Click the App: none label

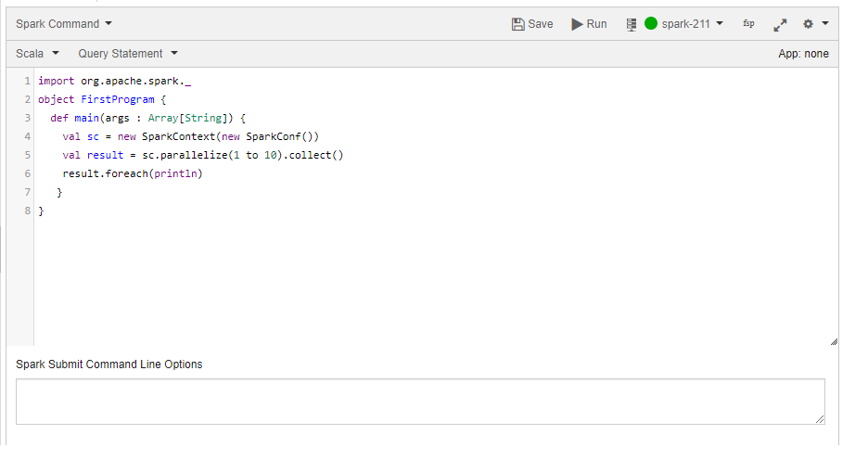(803, 54)
